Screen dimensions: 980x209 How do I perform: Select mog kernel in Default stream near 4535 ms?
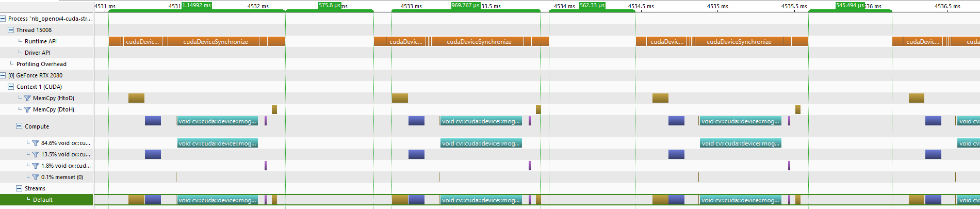tap(741, 200)
